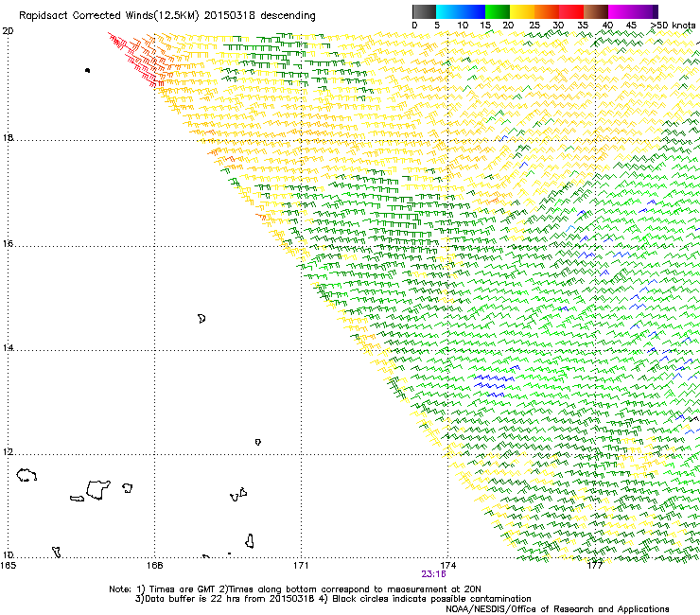
Task: Click the latitude label '14'
Action: pyautogui.click(x=8, y=347)
